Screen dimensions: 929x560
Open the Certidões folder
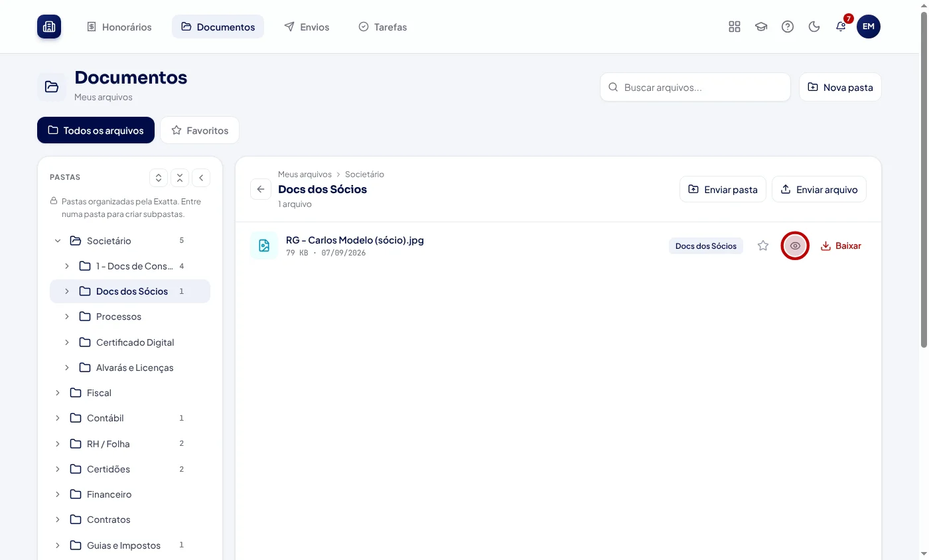(130, 469)
